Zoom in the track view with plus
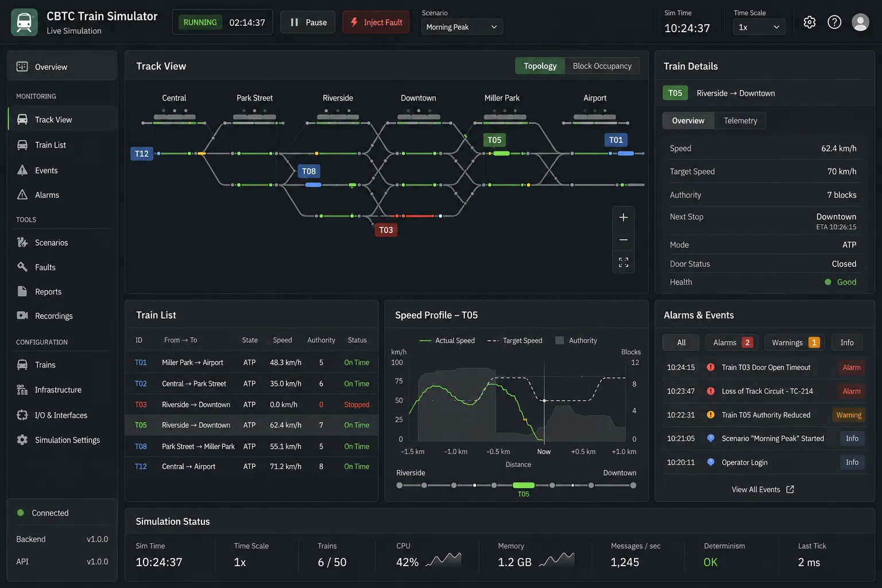This screenshot has width=882, height=588. (623, 218)
